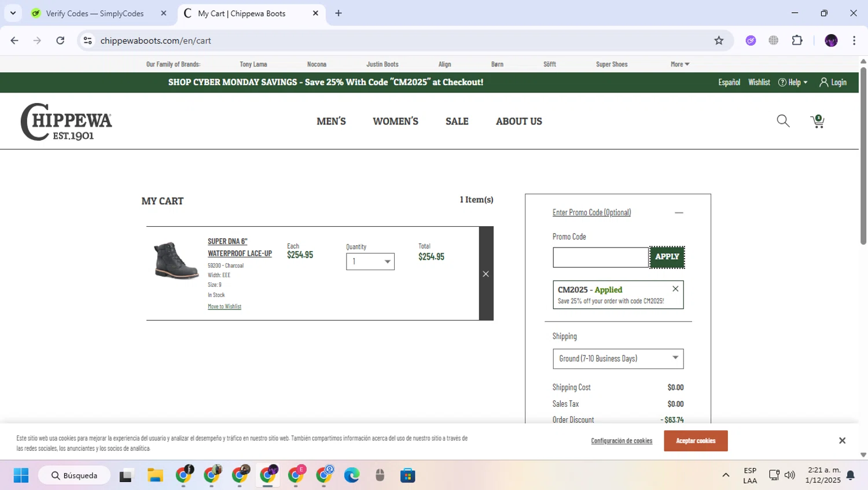This screenshot has width=868, height=490.
Task: Close the Verify Codes SimplyCodes tab
Action: click(164, 13)
